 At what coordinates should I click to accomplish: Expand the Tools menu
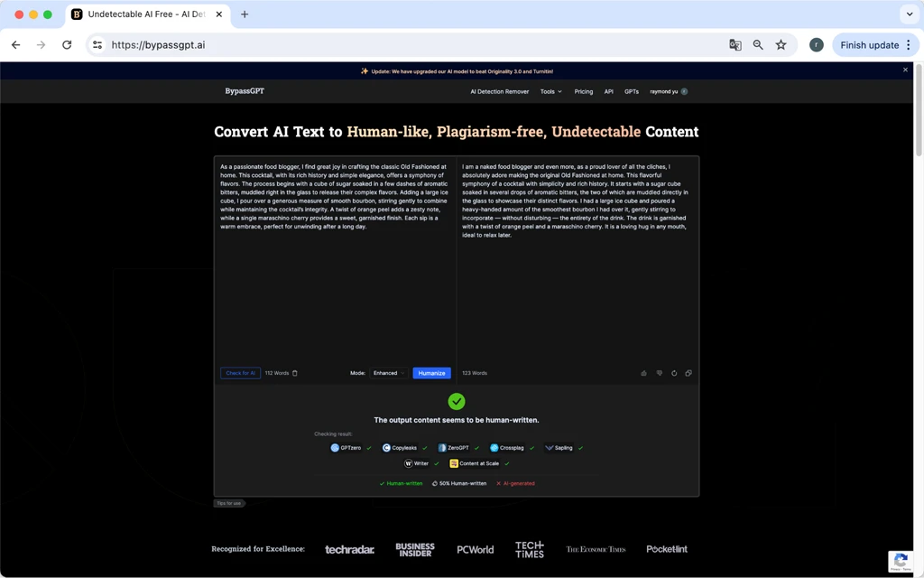click(551, 91)
